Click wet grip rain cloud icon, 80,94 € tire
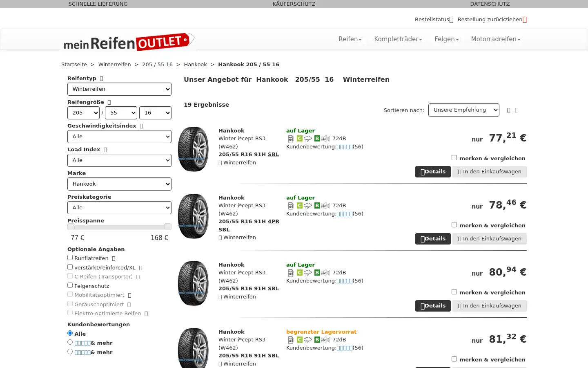588x368 pixels. point(308,273)
